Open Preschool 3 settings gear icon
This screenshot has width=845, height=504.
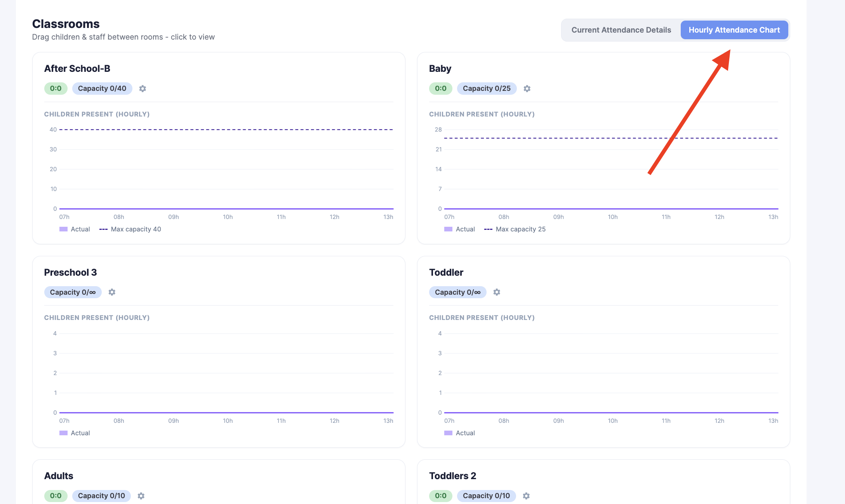pos(112,292)
